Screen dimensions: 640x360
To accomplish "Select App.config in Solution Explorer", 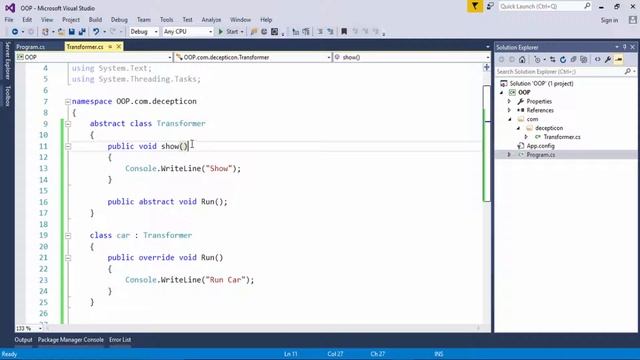I will pyautogui.click(x=540, y=146).
